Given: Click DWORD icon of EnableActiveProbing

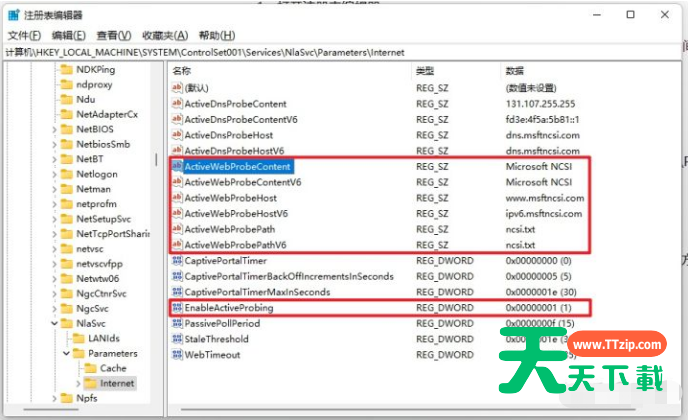Looking at the screenshot, I should [177, 308].
